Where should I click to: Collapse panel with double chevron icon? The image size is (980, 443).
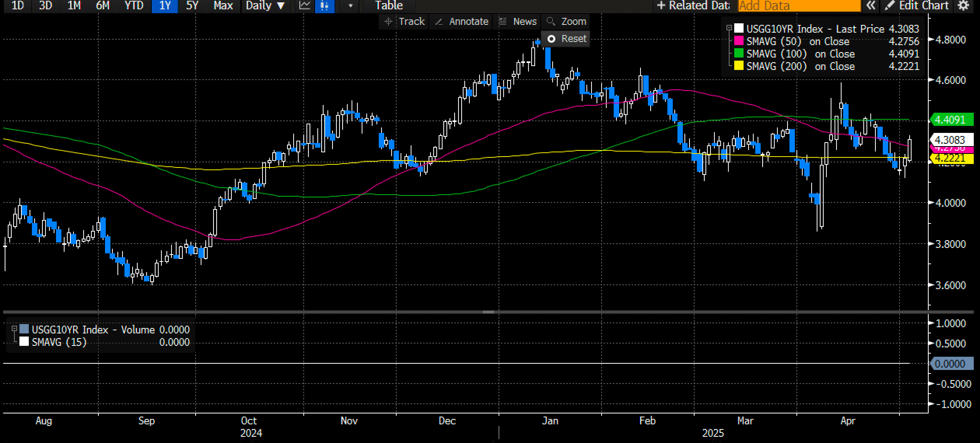coord(871,6)
